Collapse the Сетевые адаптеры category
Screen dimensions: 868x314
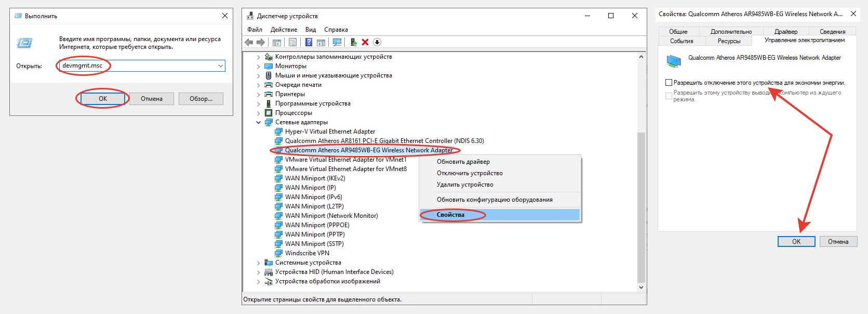point(259,122)
